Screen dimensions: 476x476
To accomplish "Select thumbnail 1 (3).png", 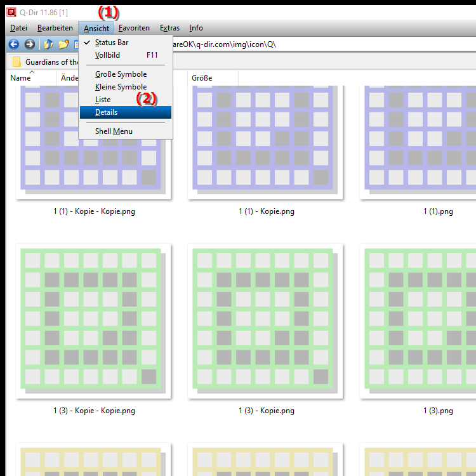I will (x=418, y=321).
